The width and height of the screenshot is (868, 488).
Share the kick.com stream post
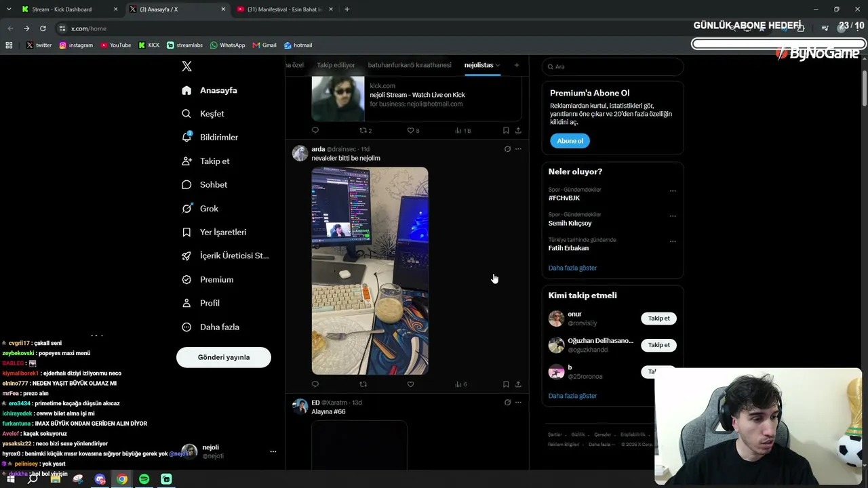518,130
